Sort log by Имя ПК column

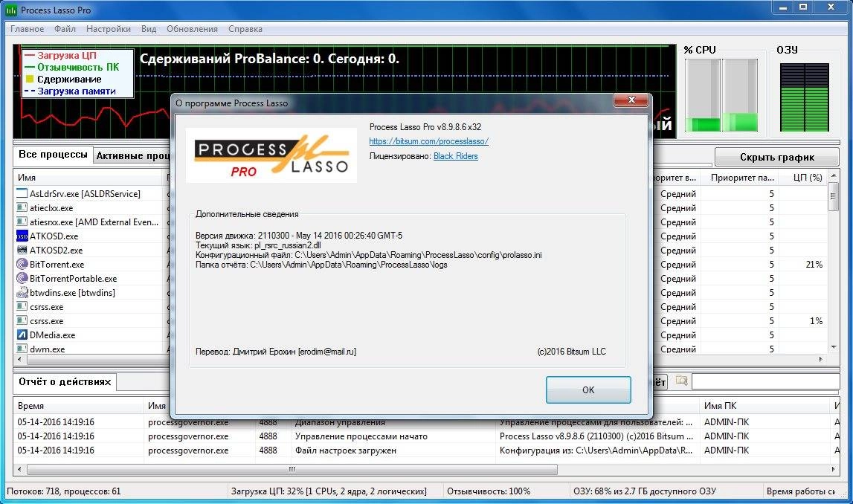pos(765,406)
